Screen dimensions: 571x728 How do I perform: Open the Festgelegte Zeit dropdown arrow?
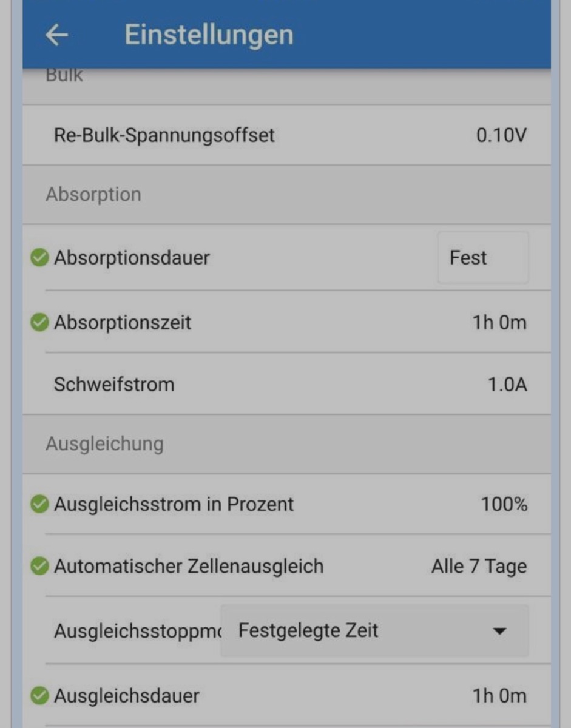point(499,632)
